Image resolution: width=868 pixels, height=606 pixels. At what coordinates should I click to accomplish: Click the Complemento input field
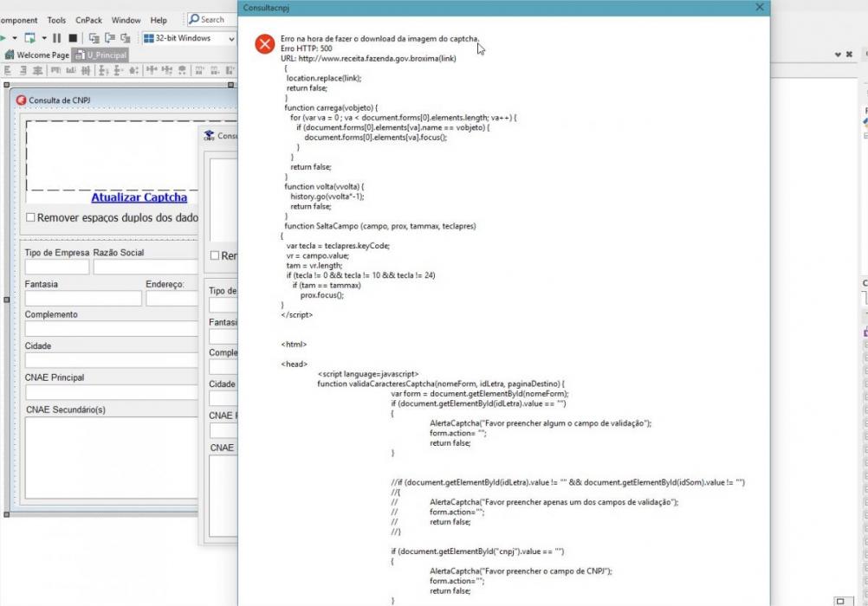(x=111, y=329)
